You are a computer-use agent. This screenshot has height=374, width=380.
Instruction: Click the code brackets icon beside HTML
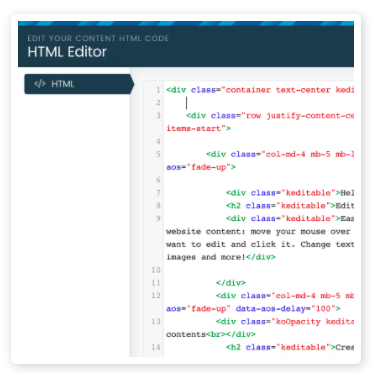pyautogui.click(x=40, y=84)
